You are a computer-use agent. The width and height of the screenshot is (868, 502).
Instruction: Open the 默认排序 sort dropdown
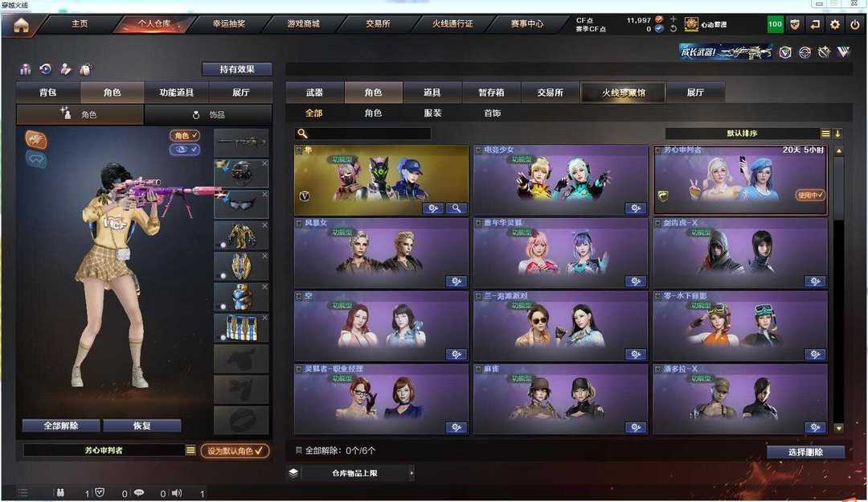[742, 134]
